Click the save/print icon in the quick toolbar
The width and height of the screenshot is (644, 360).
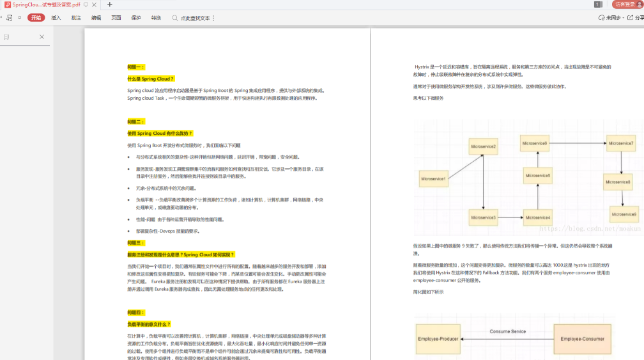(x=9, y=18)
